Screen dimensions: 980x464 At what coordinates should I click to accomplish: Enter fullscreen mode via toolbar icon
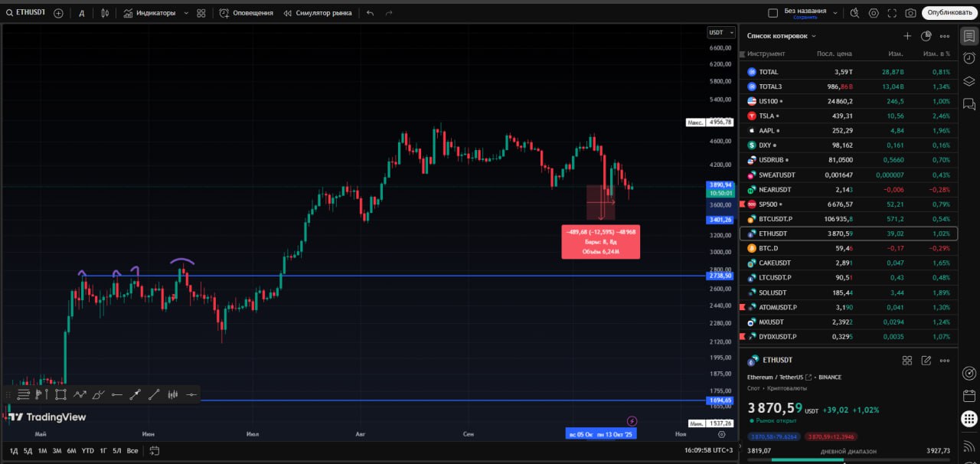pos(892,13)
